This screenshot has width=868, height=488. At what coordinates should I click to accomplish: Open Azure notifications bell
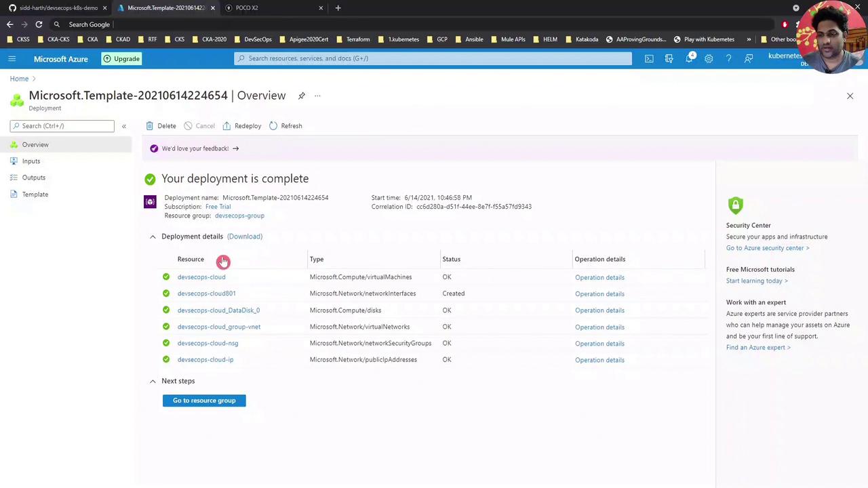click(x=690, y=58)
